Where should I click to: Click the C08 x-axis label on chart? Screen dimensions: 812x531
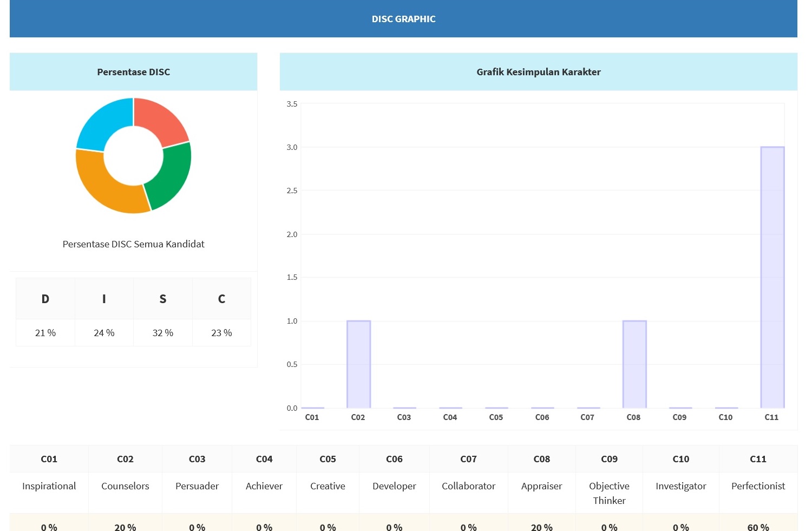633,417
